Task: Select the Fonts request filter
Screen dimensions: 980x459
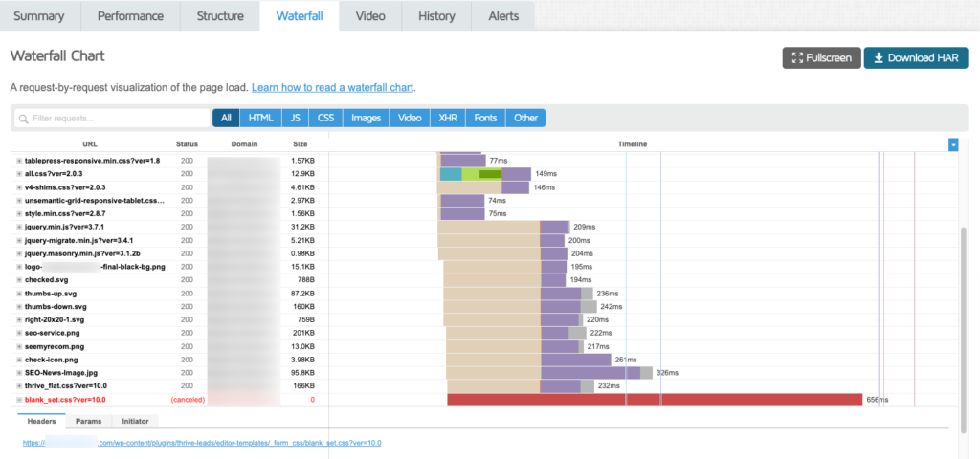Action: pyautogui.click(x=485, y=118)
